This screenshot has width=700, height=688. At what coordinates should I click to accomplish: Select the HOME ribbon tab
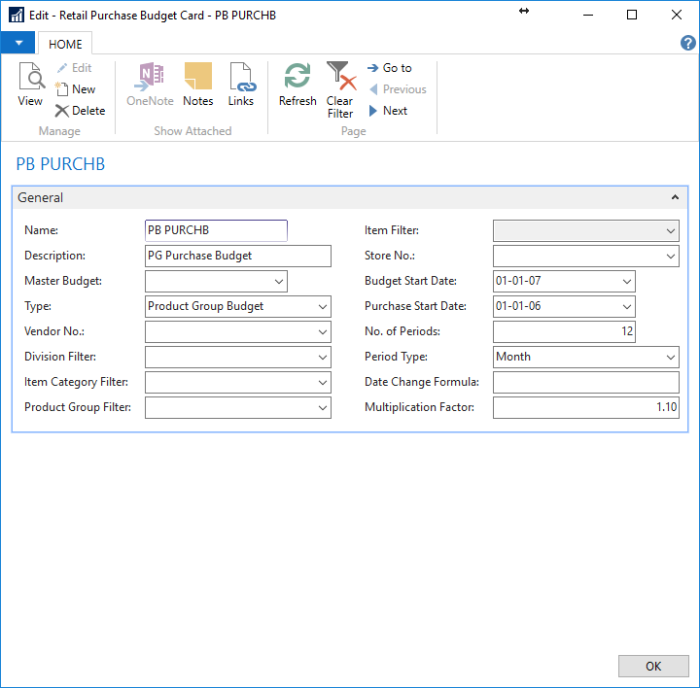[x=65, y=44]
